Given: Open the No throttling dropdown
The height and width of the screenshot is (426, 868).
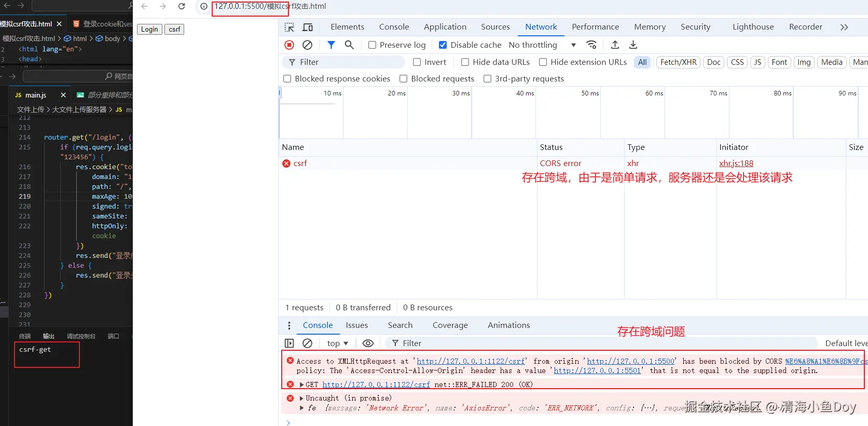Looking at the screenshot, I should click(542, 45).
